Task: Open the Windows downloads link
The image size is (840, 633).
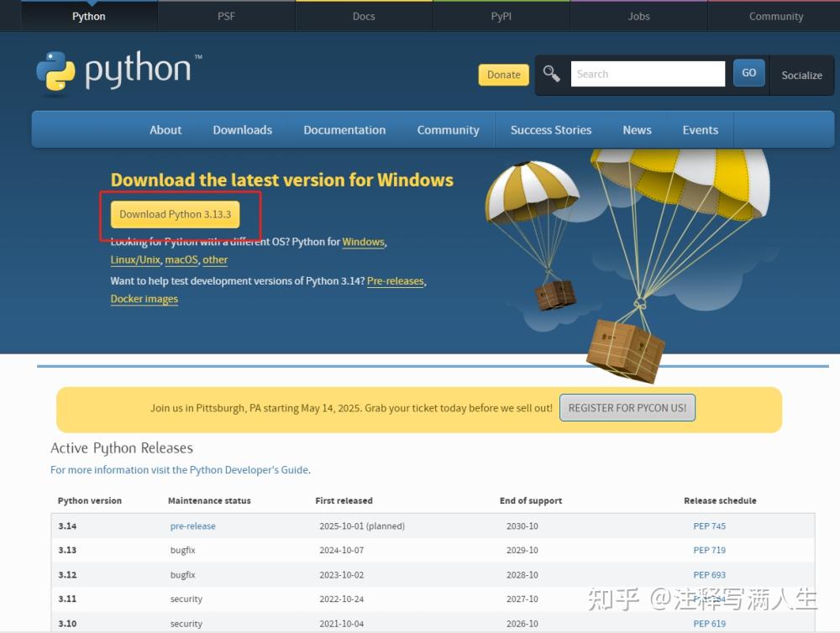Action: point(363,242)
